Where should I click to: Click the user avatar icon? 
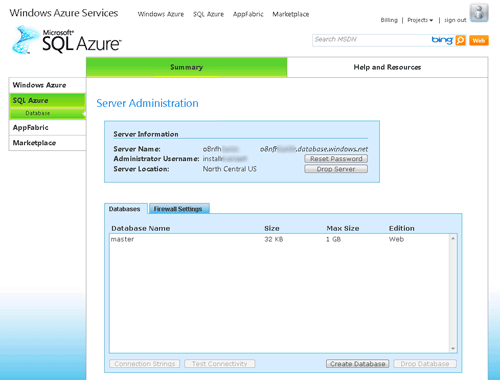coord(479,13)
